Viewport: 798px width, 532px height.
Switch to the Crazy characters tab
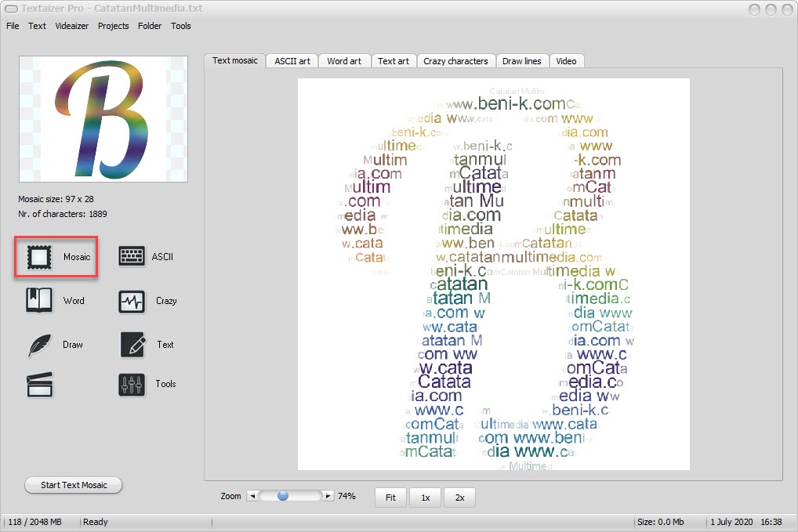456,61
